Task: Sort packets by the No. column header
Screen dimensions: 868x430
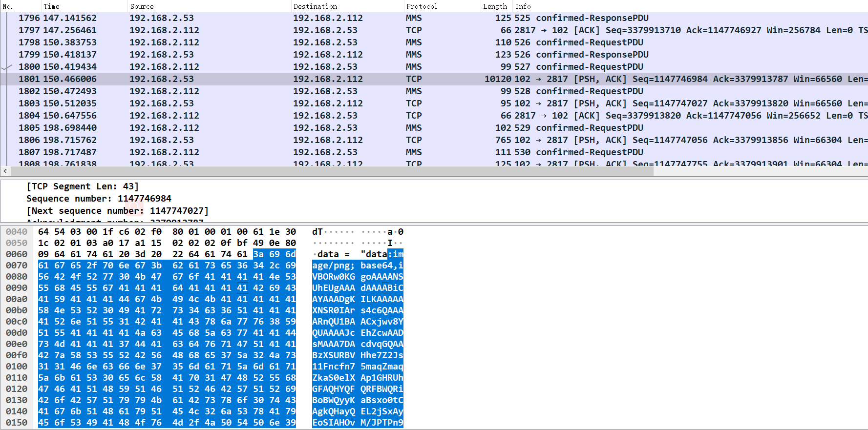Action: click(8, 6)
